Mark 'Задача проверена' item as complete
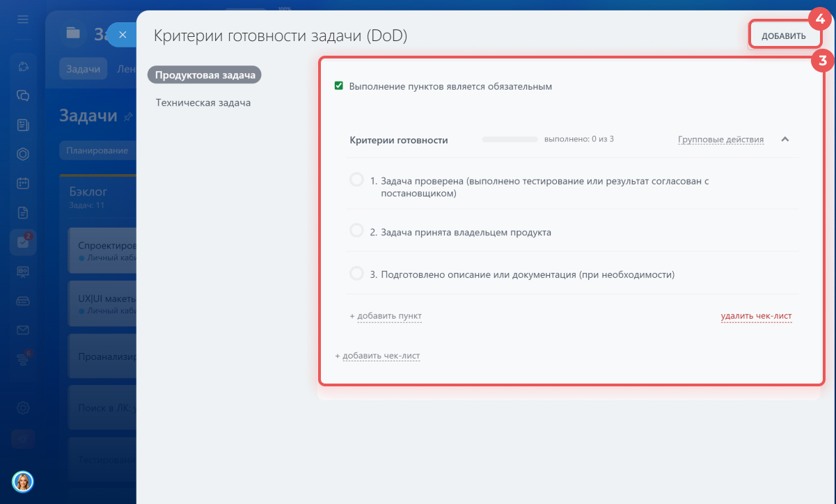Screen dimensions: 836x504 click(356, 180)
